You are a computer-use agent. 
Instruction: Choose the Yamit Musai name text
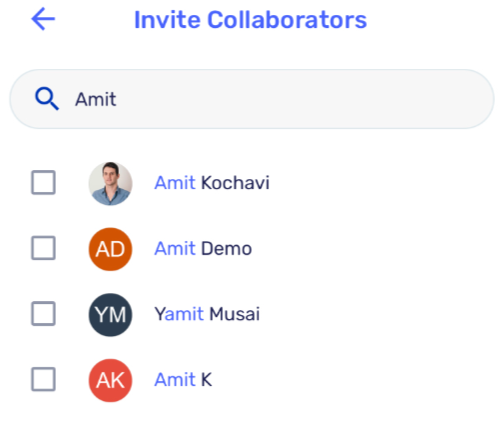[x=207, y=314]
